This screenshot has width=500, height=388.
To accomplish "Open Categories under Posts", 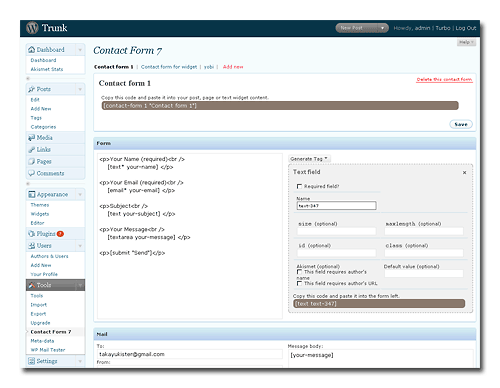I will point(43,127).
